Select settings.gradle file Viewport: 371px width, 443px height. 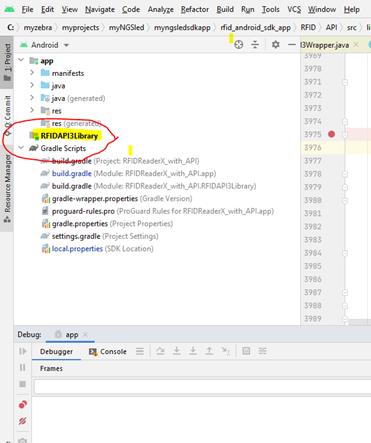99,236
